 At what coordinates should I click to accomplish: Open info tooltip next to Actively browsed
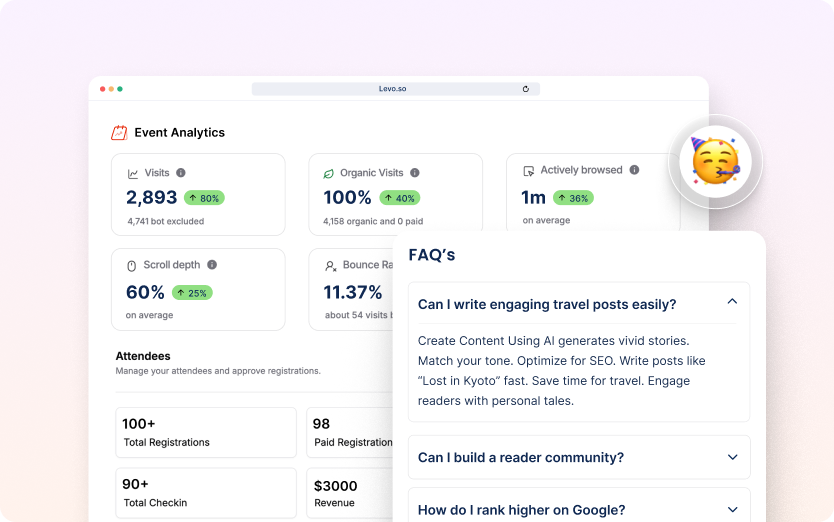[634, 170]
